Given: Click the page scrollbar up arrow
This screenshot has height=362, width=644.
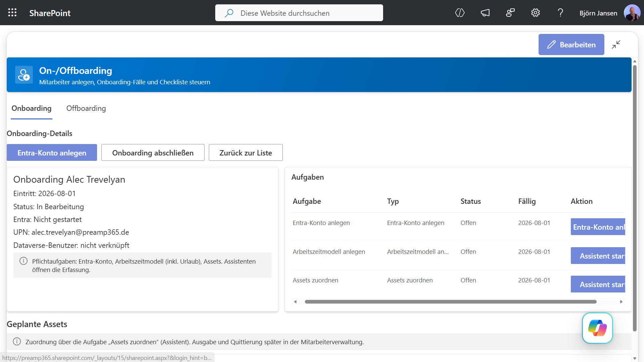Looking at the screenshot, I should click(x=634, y=61).
